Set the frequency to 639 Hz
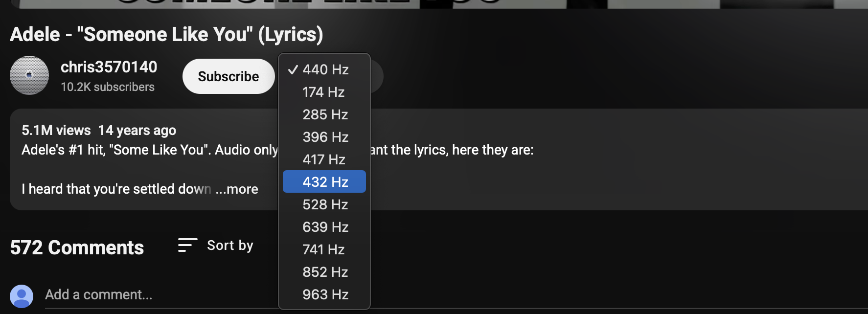This screenshot has width=868, height=314. point(325,227)
